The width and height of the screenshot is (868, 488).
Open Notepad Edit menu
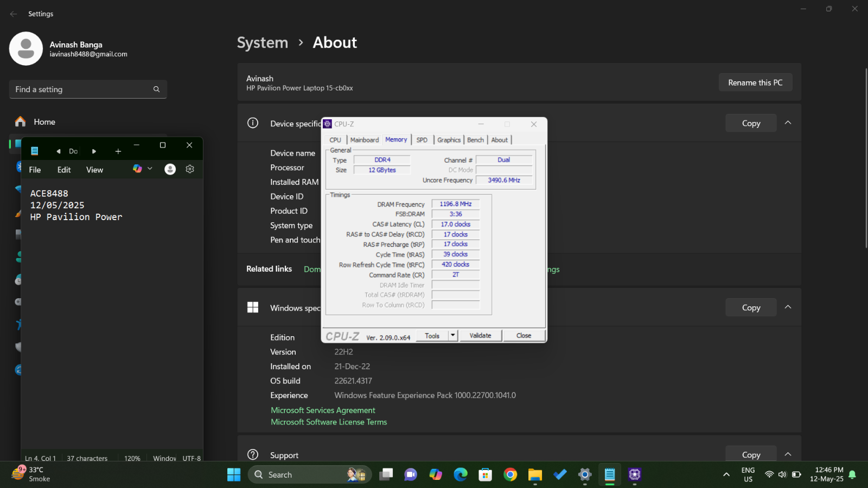(x=64, y=170)
